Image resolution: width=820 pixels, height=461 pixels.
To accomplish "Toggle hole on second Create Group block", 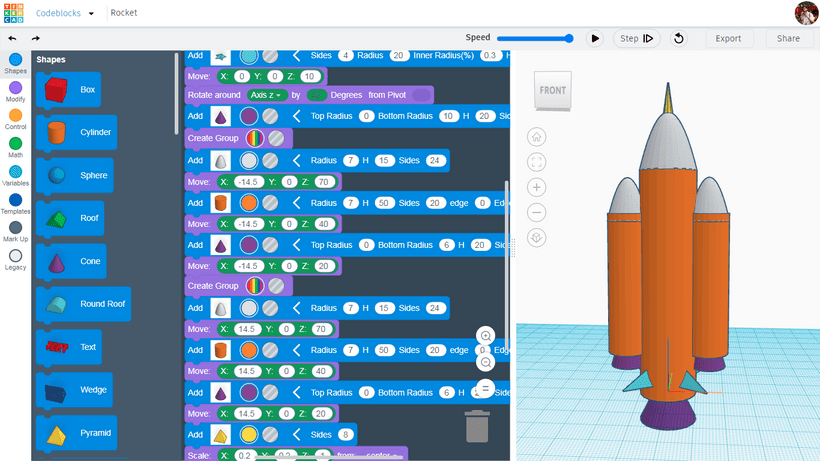I will pos(276,286).
